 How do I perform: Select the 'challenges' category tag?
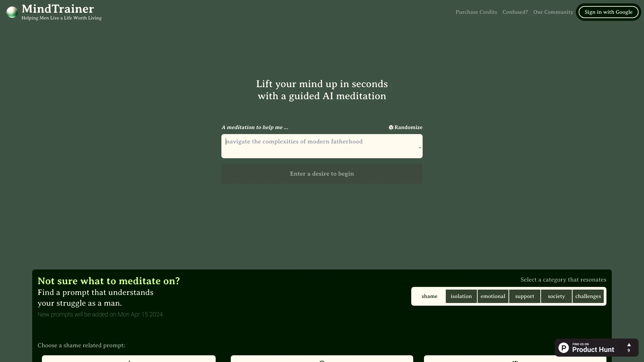[588, 296]
